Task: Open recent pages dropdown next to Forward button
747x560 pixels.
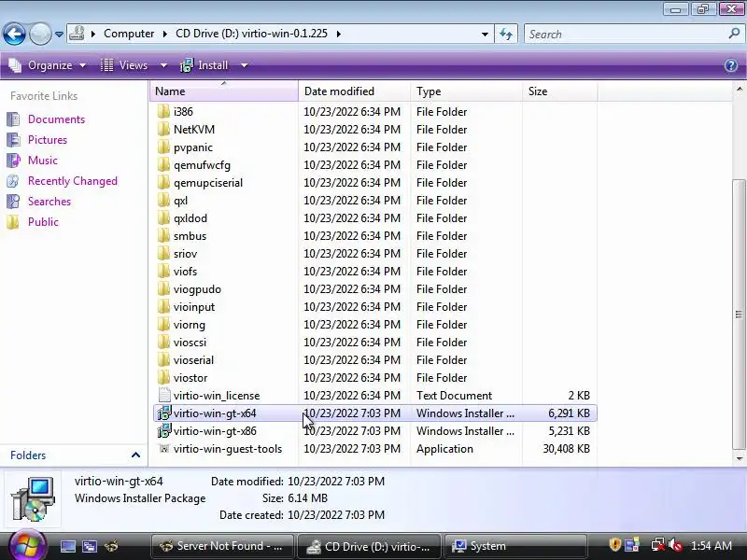Action: [59, 35]
